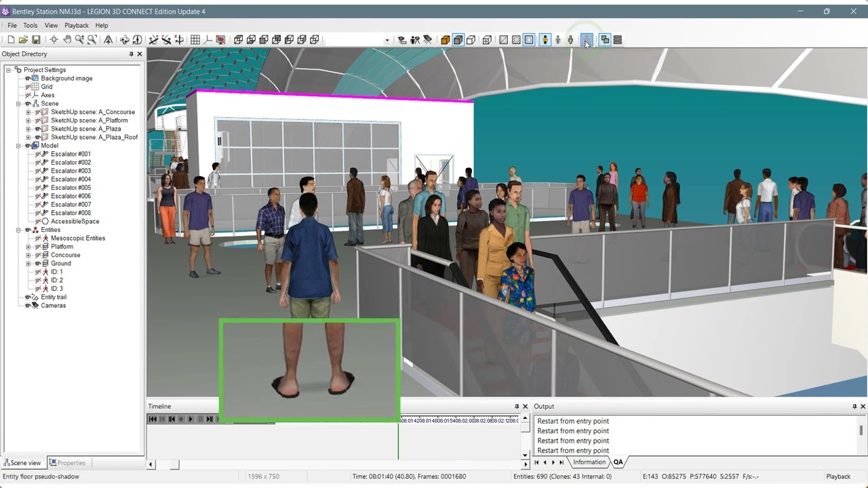Viewport: 868px width, 488px height.
Task: Select the grey shaded cube render mode
Action: pos(458,40)
